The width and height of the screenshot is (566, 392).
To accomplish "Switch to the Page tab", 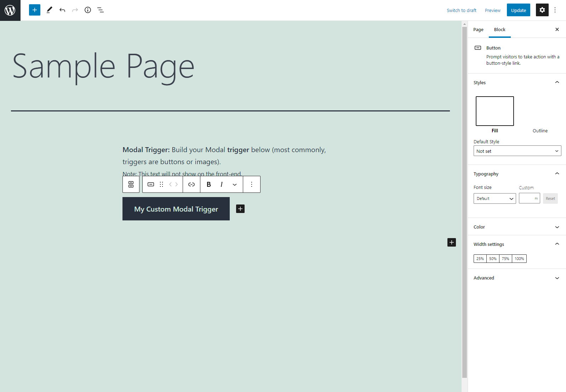I will pos(478,30).
